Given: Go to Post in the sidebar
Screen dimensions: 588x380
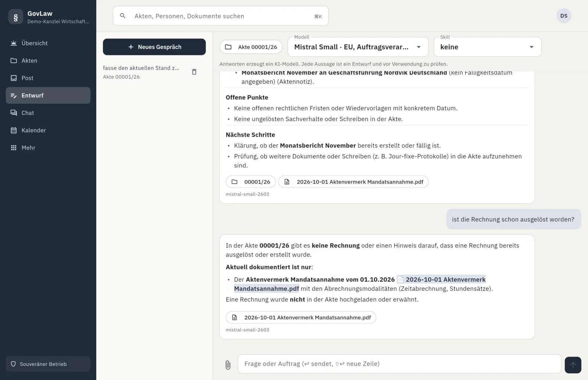Looking at the screenshot, I should point(48,78).
